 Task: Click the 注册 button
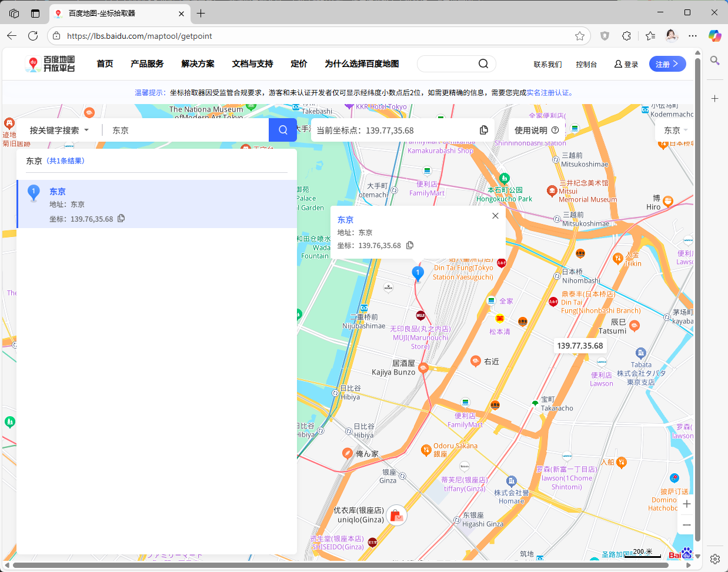coord(667,64)
